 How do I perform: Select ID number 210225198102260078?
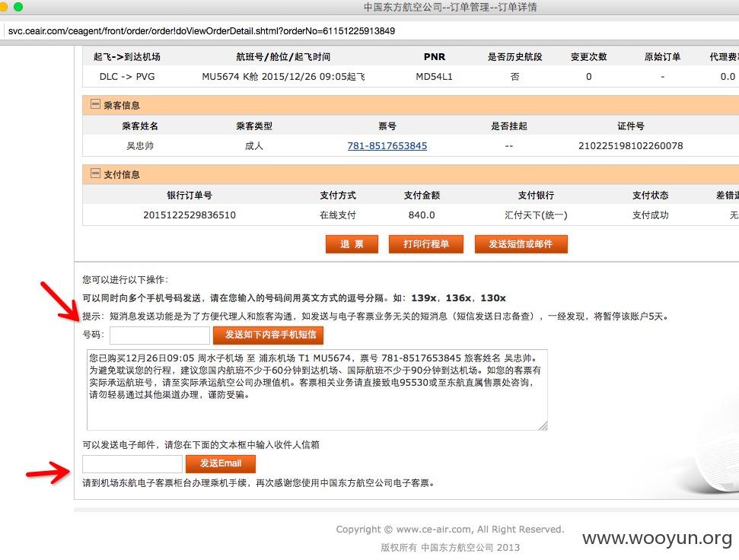pyautogui.click(x=631, y=146)
